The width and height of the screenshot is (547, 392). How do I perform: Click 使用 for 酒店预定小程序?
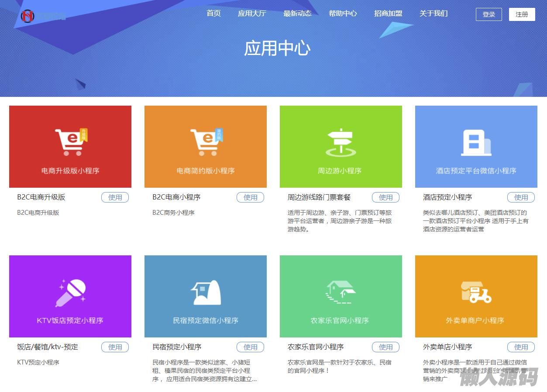point(521,197)
